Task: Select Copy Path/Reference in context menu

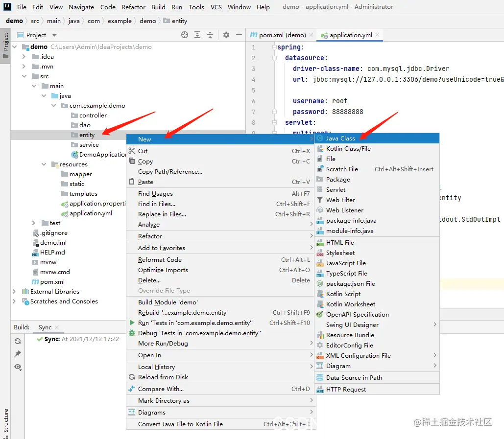Action: click(220, 171)
